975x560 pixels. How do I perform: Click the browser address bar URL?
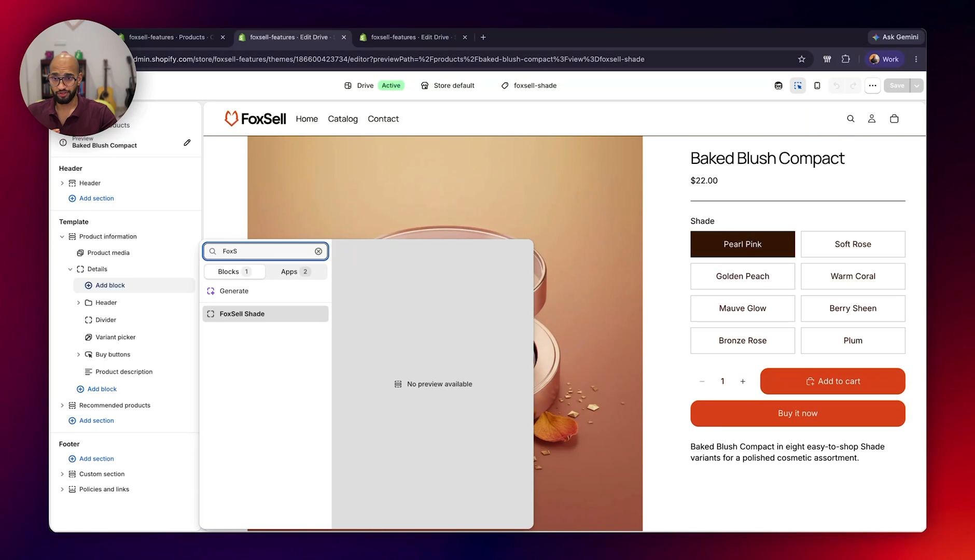coord(389,59)
